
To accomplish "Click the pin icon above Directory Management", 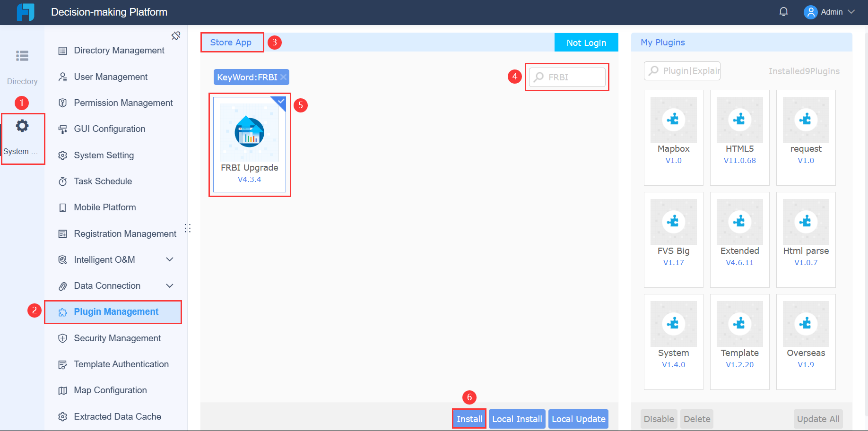I will tap(176, 35).
